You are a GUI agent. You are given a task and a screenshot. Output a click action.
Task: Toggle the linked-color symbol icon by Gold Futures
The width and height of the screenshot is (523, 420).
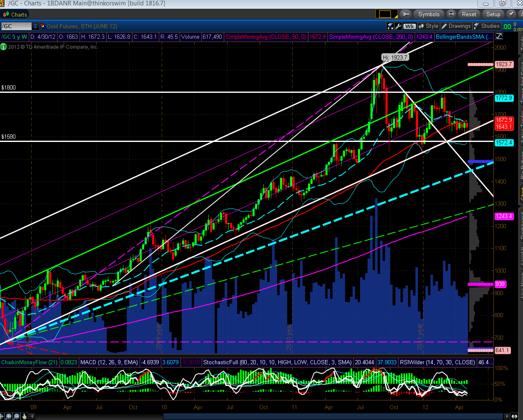tap(43, 26)
